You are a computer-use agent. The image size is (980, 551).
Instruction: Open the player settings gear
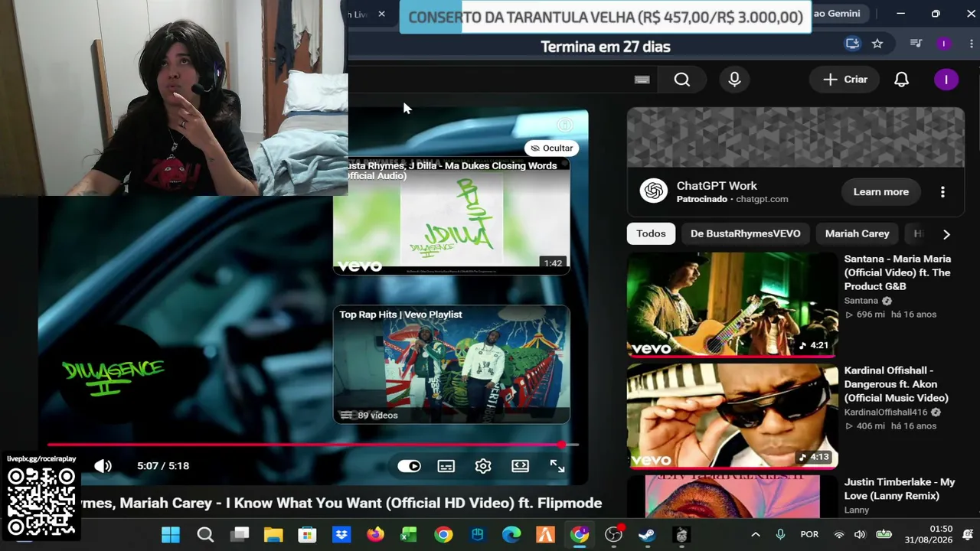click(483, 466)
